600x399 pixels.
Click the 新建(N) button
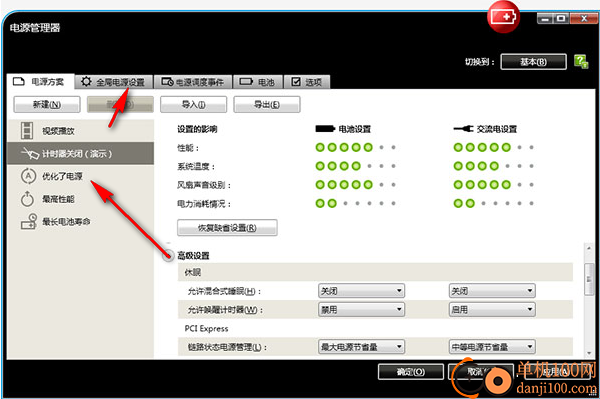pos(47,104)
